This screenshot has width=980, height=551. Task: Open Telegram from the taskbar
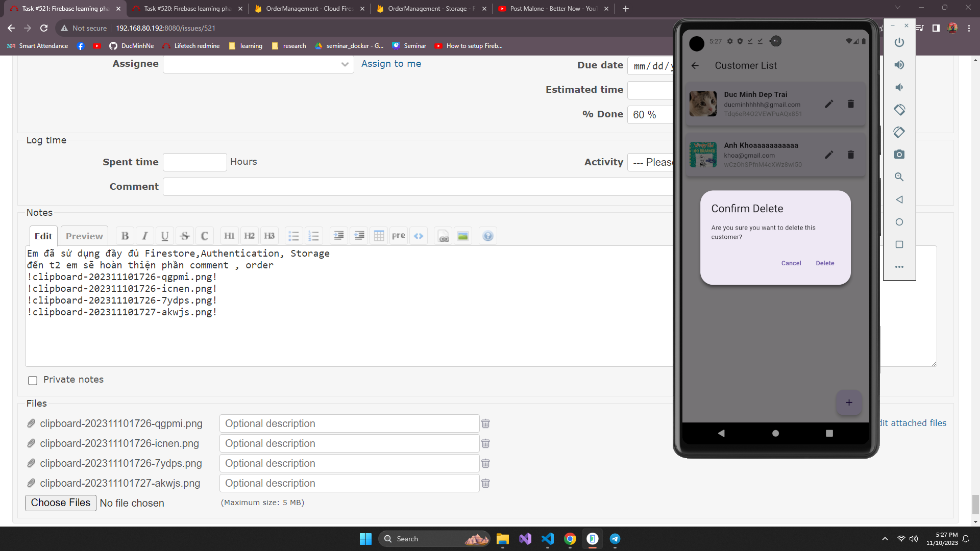(615, 539)
